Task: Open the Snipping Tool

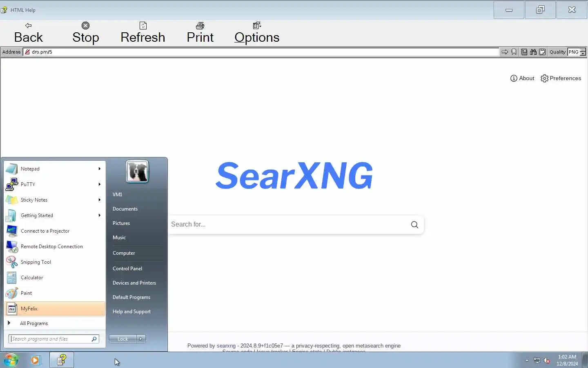Action: click(x=55, y=262)
